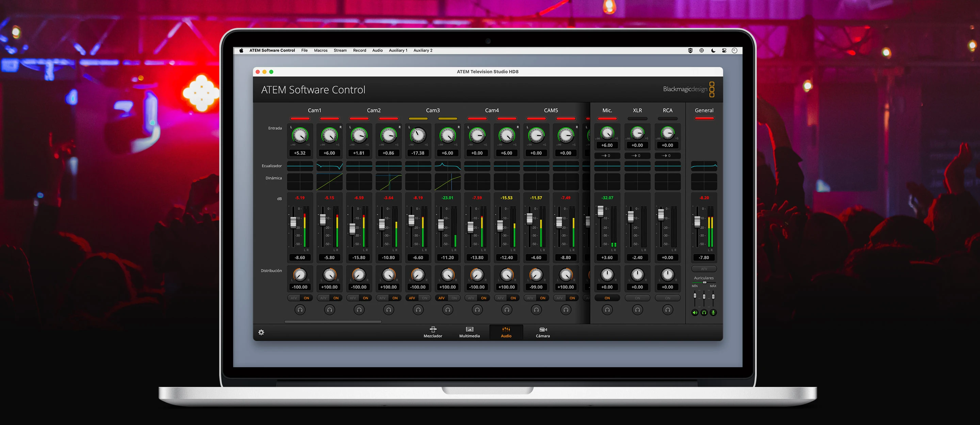Solo CAM5 right channel with its headphone icon
The image size is (980, 425).
coord(566,310)
